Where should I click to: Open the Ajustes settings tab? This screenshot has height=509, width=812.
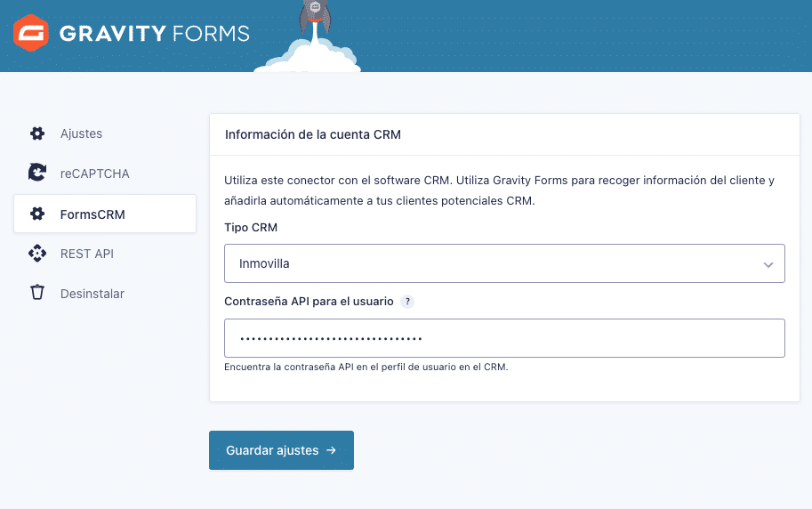coord(81,133)
